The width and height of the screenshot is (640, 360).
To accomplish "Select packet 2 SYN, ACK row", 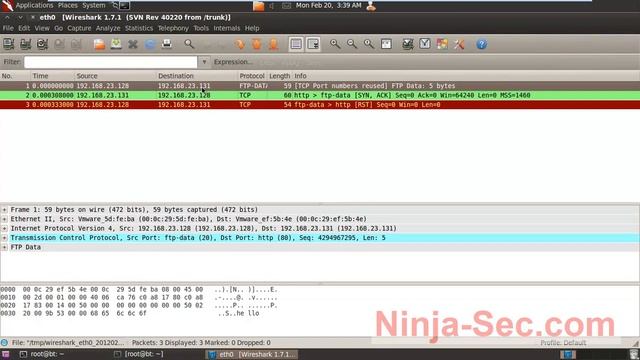I will coord(320,95).
